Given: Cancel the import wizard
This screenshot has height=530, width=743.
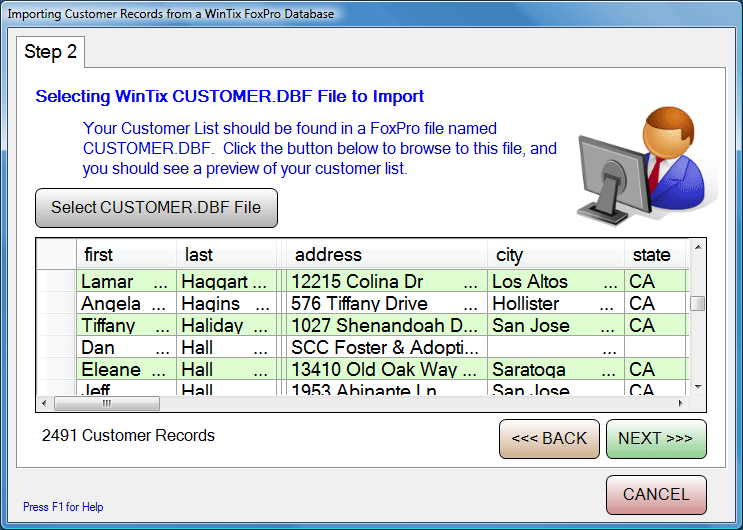Looking at the screenshot, I should coord(656,494).
